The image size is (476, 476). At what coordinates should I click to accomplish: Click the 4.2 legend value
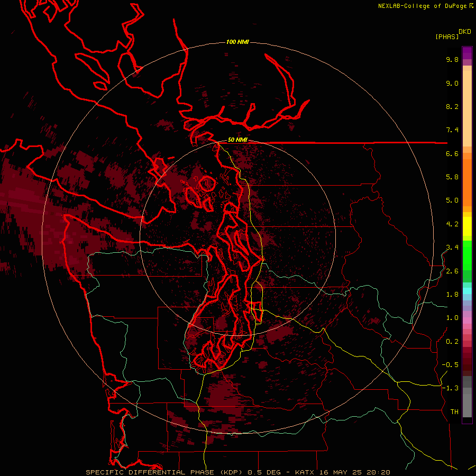click(452, 224)
